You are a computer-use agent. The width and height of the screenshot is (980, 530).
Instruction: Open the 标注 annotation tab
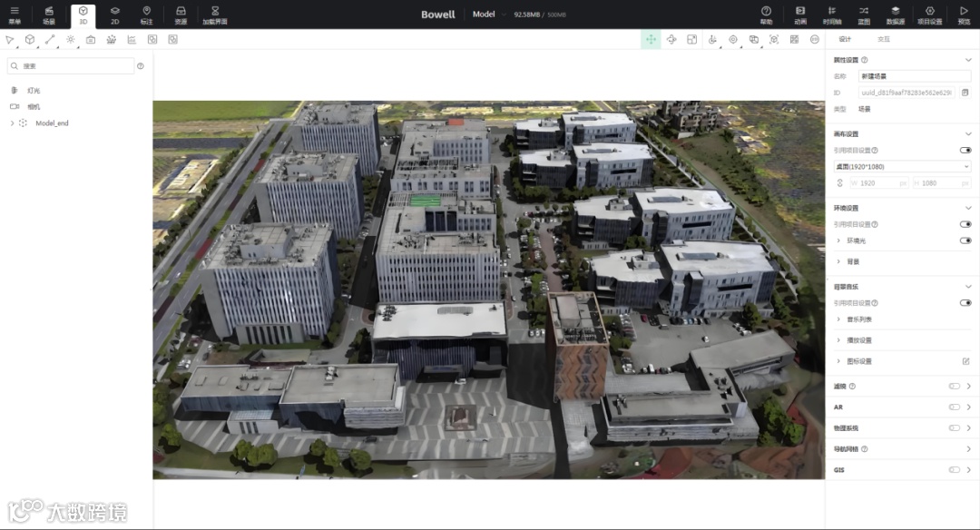146,15
